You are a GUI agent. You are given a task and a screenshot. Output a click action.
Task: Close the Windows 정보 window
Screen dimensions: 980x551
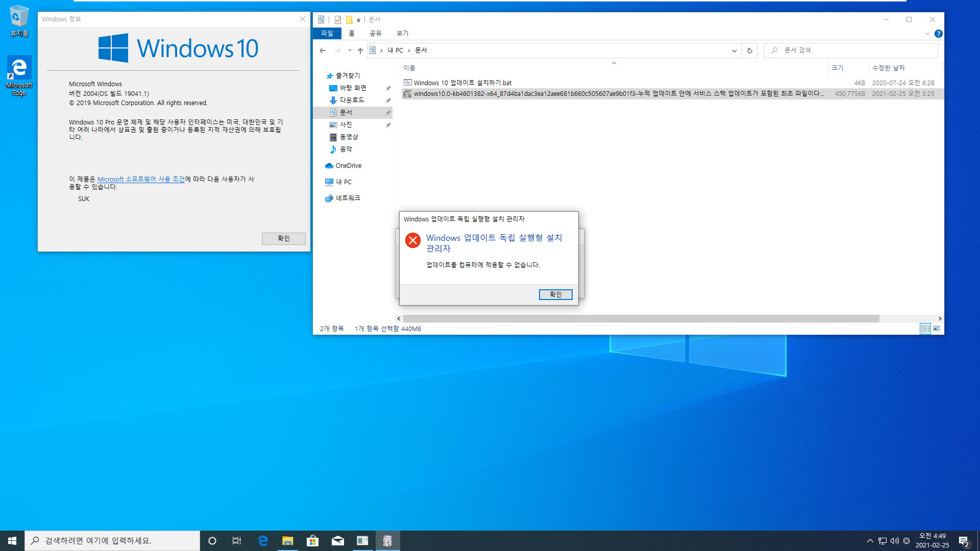303,19
